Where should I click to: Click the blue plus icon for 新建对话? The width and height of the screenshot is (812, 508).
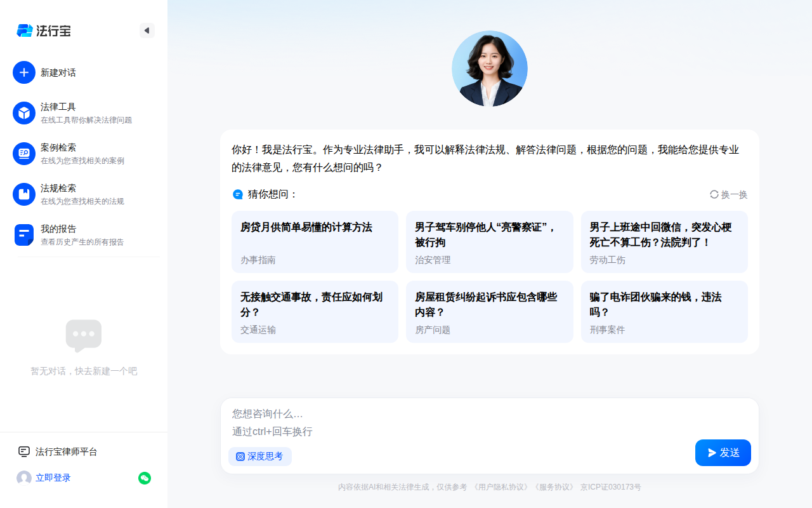pos(24,72)
